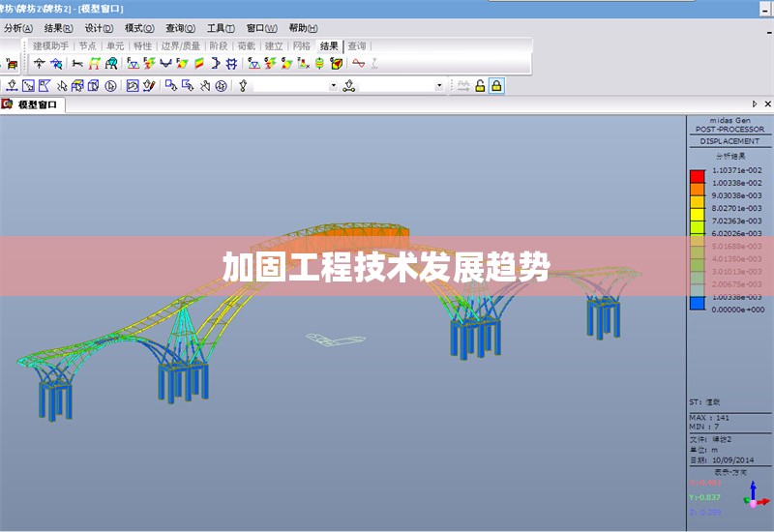Click the node selection combo box field

coord(295,86)
